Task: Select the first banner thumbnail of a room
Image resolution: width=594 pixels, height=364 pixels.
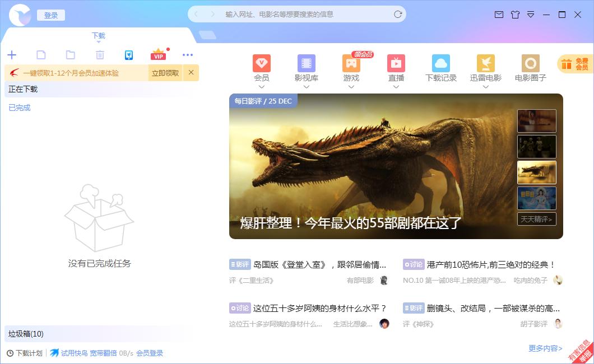Action: 537,121
